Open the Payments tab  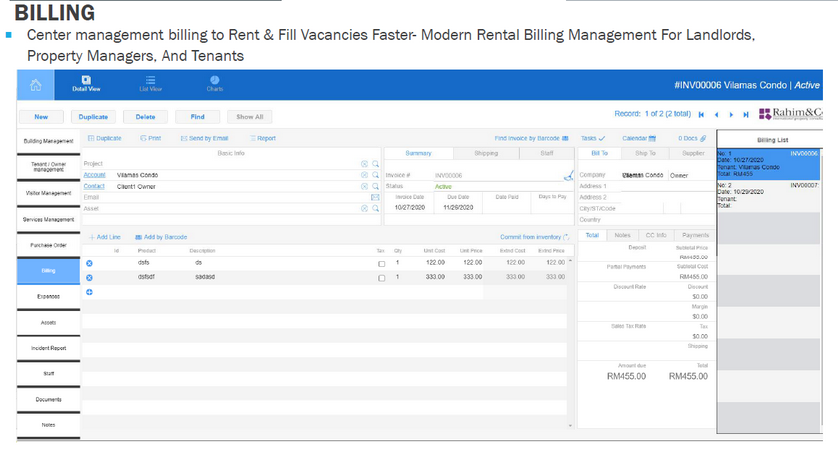(695, 235)
